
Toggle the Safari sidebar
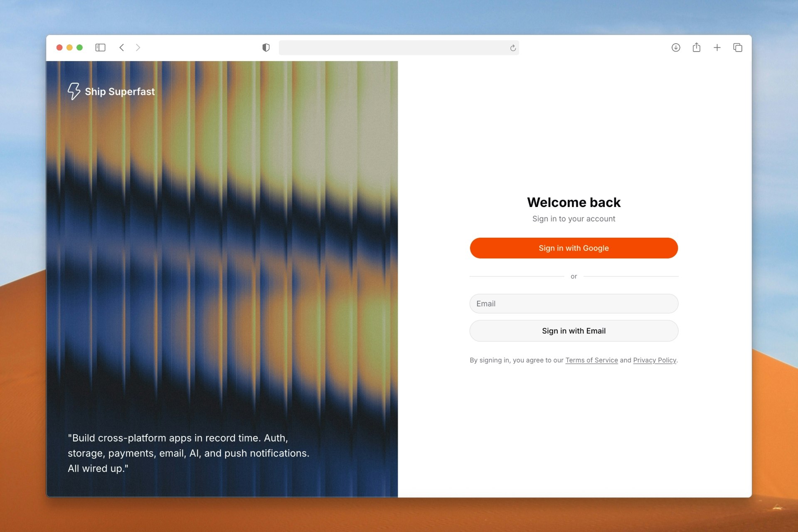pyautogui.click(x=100, y=48)
